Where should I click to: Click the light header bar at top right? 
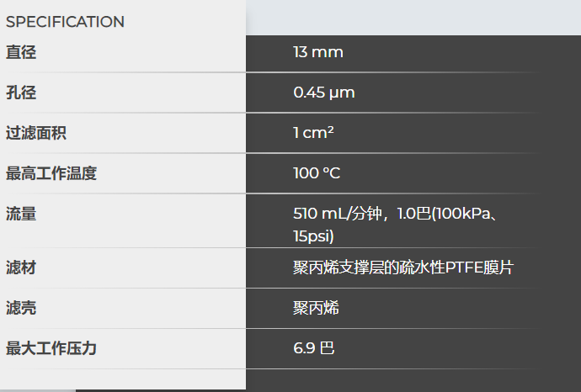pos(413,17)
